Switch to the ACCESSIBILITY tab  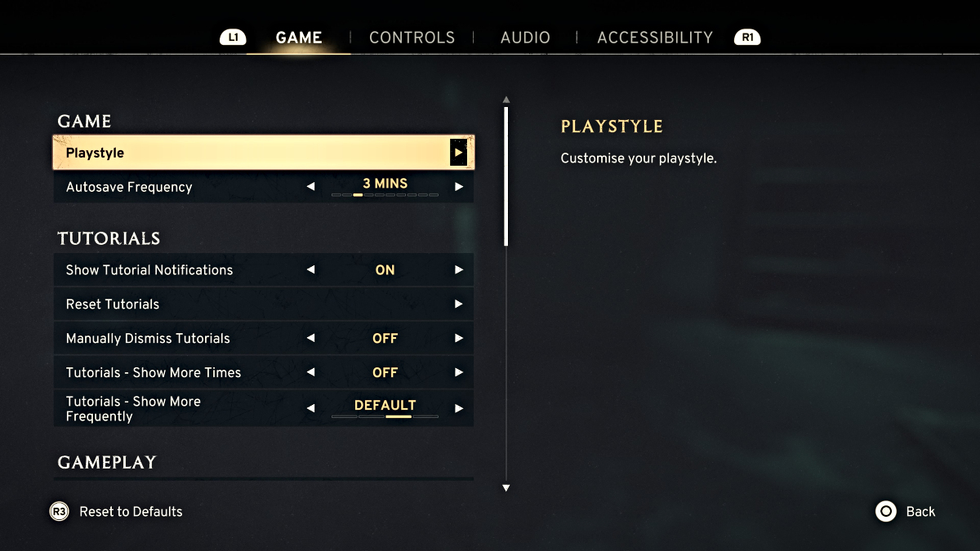[654, 37]
